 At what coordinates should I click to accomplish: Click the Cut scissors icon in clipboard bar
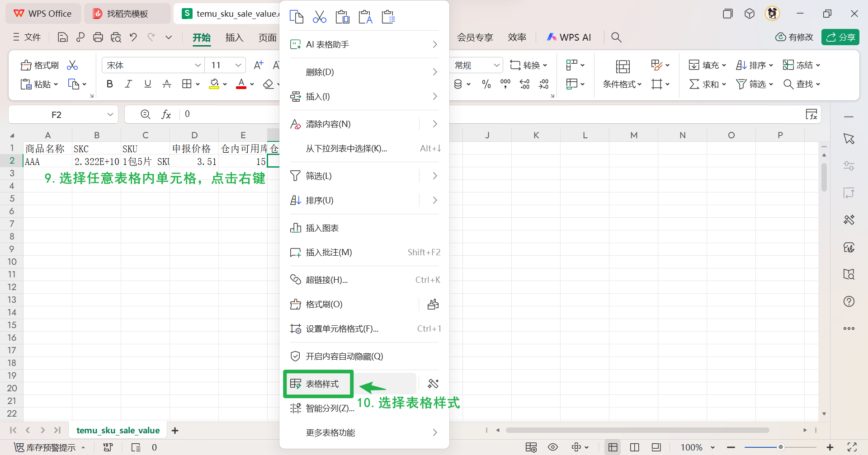pyautogui.click(x=319, y=17)
